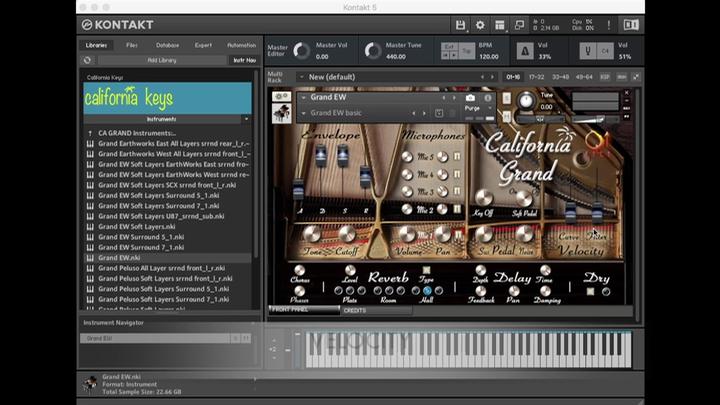Image resolution: width=720 pixels, height=405 pixels.
Task: Open the Grand EW basic snapshot dropdown
Action: tap(304, 113)
